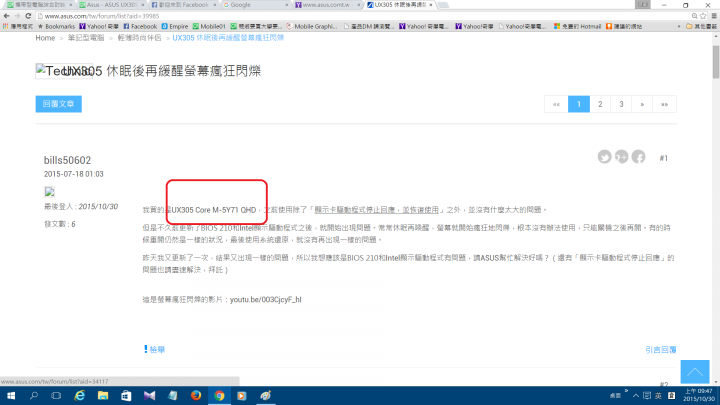
Task: Select page 1 in pagination
Action: tap(579, 104)
